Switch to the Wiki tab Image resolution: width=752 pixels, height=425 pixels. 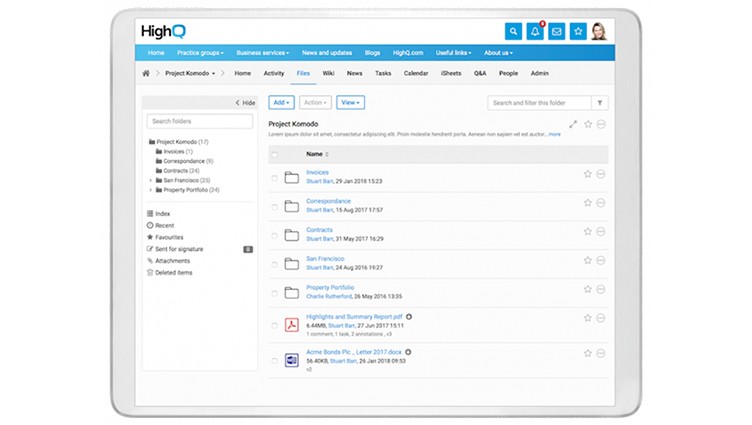(x=329, y=73)
